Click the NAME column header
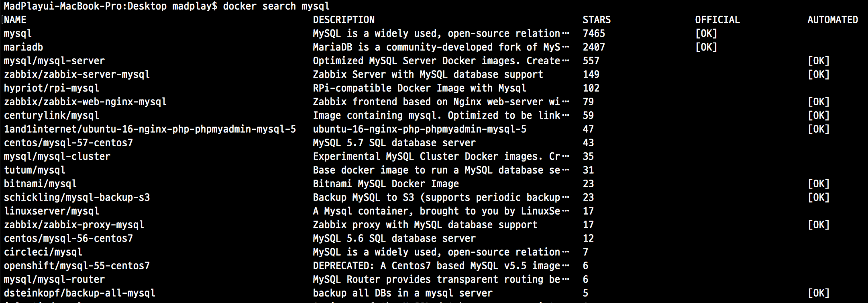The width and height of the screenshot is (868, 303). coord(15,20)
